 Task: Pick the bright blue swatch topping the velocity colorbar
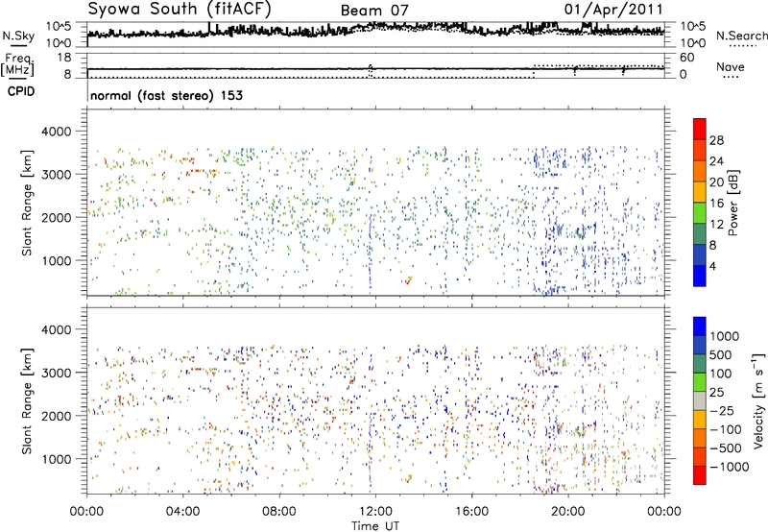[x=700, y=326]
